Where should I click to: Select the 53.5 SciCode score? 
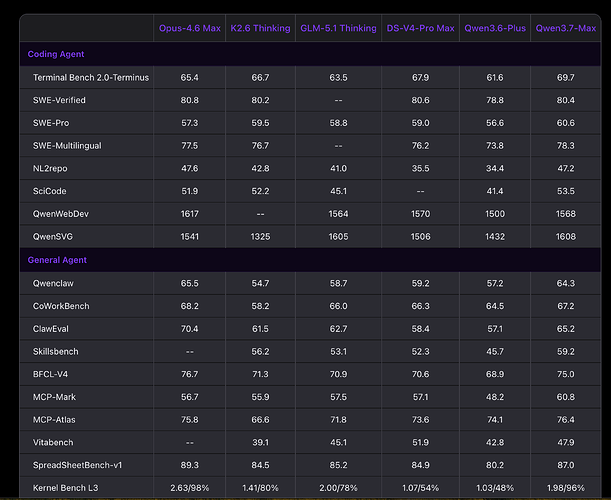[566, 191]
